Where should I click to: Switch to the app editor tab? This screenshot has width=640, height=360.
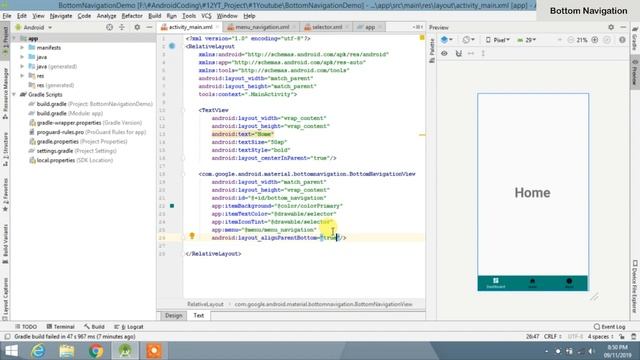[369, 27]
